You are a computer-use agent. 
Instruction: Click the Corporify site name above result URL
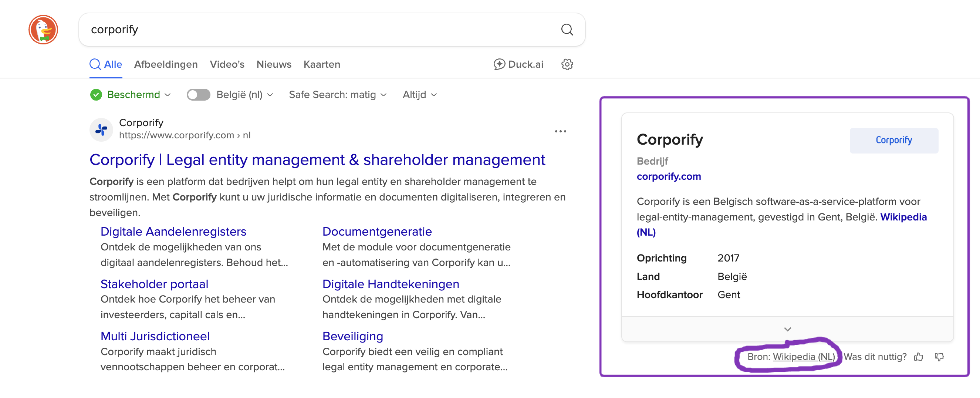point(141,122)
